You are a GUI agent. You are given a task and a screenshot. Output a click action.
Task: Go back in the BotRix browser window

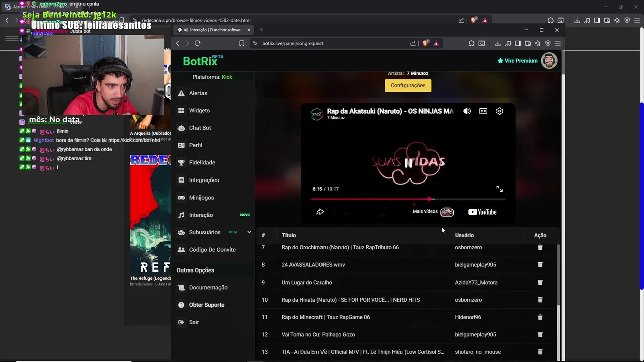tap(177, 43)
